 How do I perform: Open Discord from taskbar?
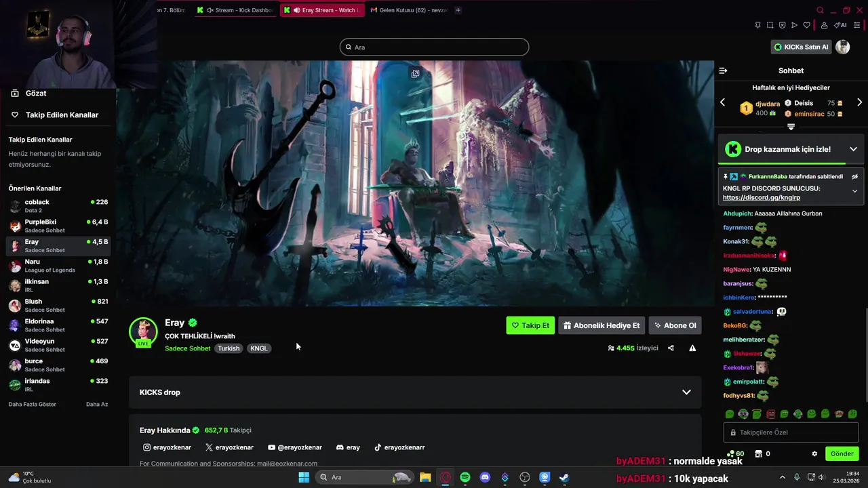[485, 477]
